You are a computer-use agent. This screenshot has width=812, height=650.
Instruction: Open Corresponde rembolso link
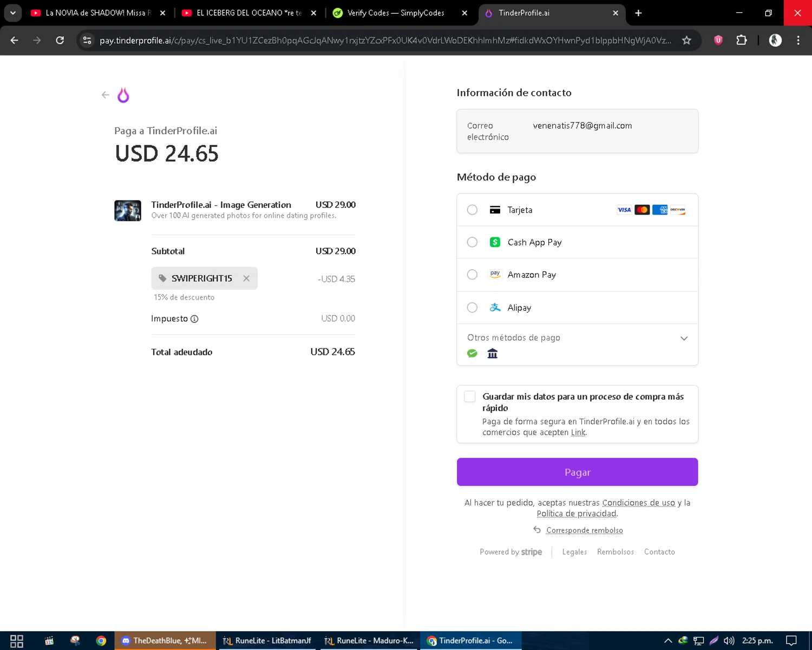[584, 530]
